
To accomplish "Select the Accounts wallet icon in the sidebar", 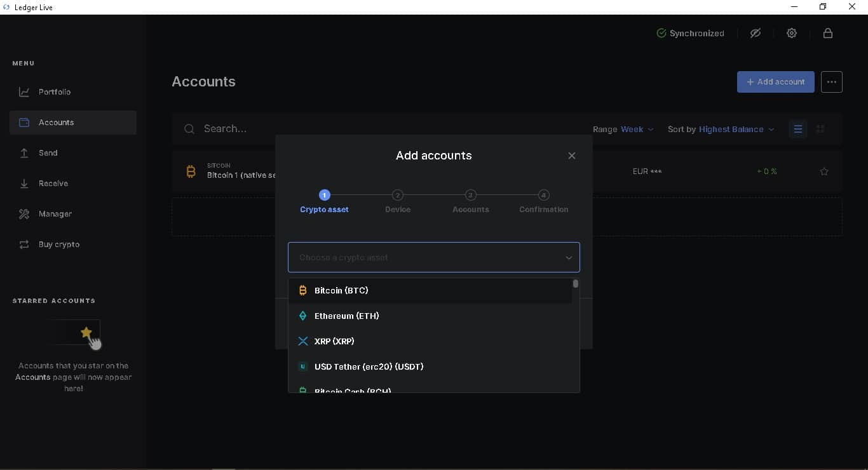I will click(x=24, y=123).
